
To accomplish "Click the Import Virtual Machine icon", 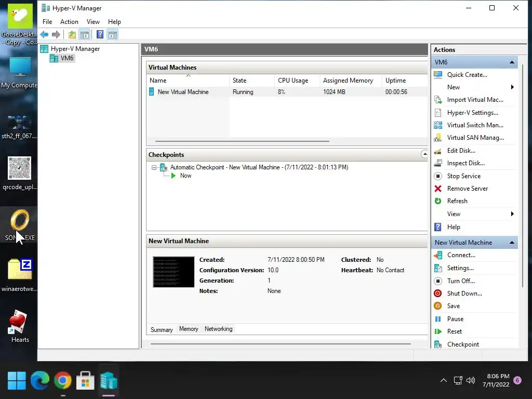I will [438, 100].
